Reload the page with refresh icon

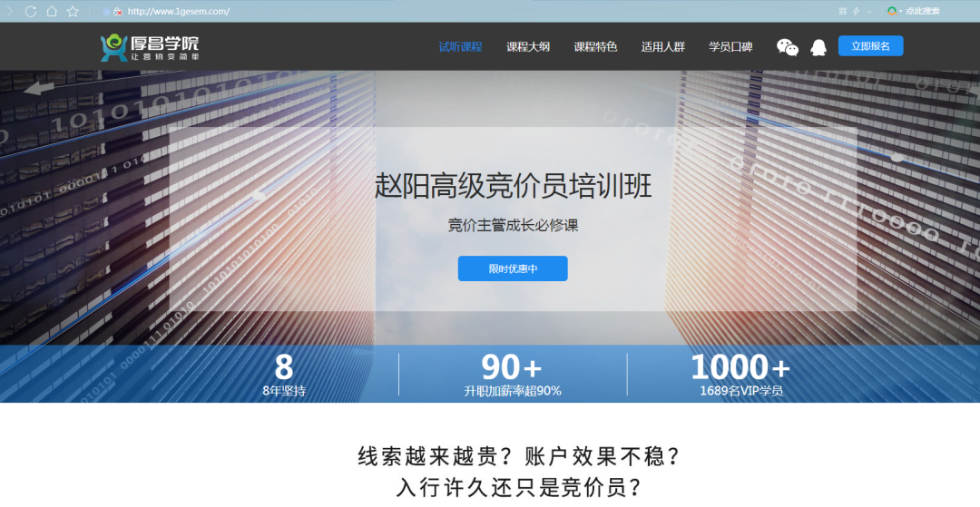[x=31, y=11]
